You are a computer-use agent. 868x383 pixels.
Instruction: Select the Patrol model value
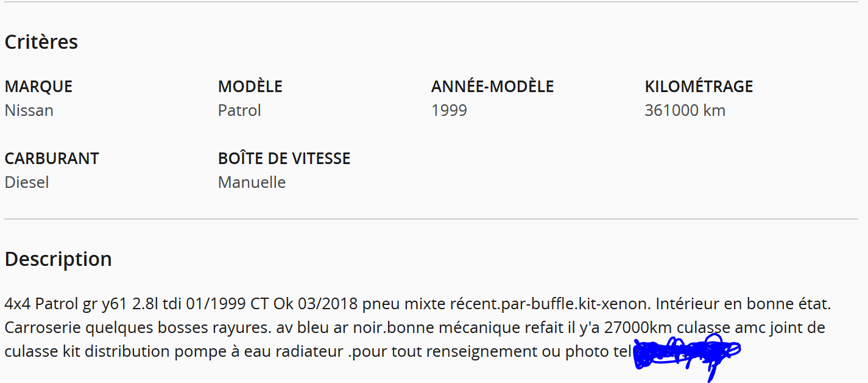[239, 110]
